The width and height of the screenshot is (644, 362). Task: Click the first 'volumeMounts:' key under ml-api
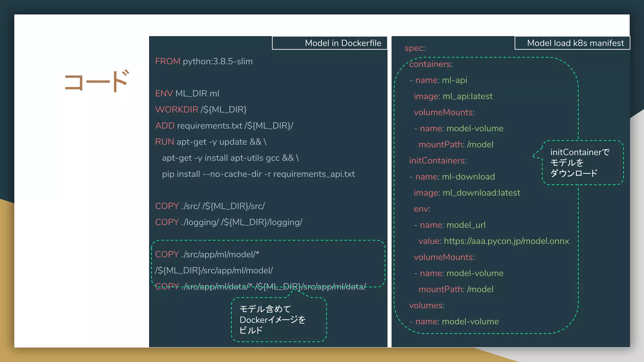pyautogui.click(x=444, y=112)
